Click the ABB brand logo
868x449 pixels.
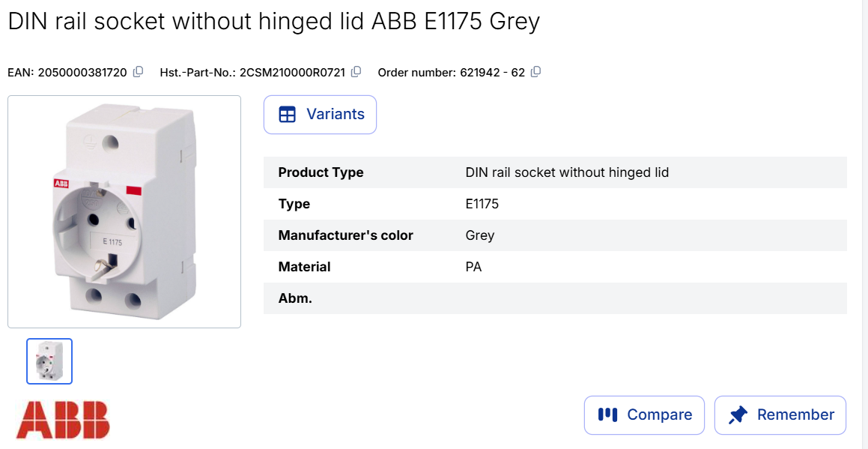[63, 420]
